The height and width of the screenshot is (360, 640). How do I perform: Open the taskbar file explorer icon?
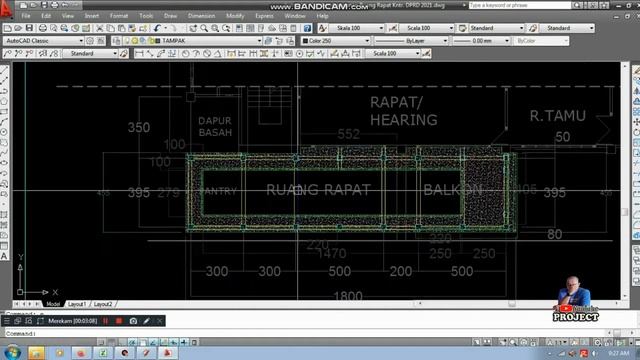click(x=36, y=353)
